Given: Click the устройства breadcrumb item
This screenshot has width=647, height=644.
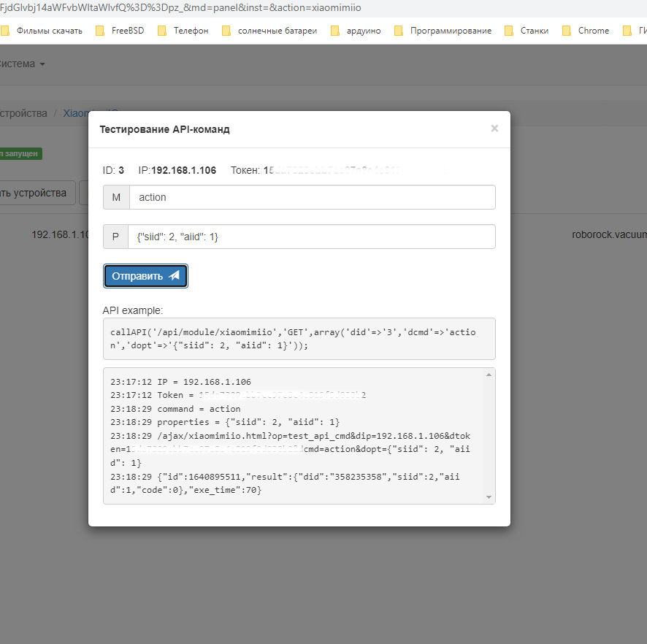Looking at the screenshot, I should pos(23,113).
